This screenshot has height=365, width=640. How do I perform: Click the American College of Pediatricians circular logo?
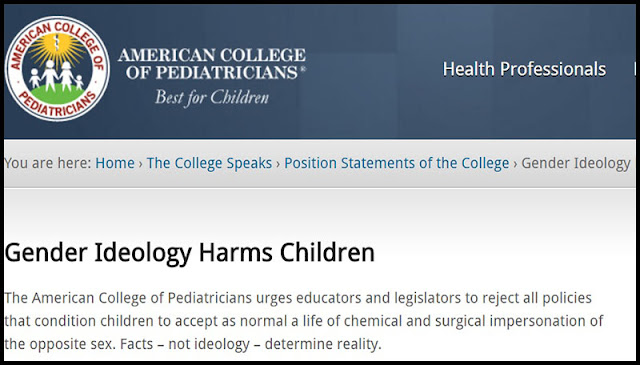pos(57,69)
